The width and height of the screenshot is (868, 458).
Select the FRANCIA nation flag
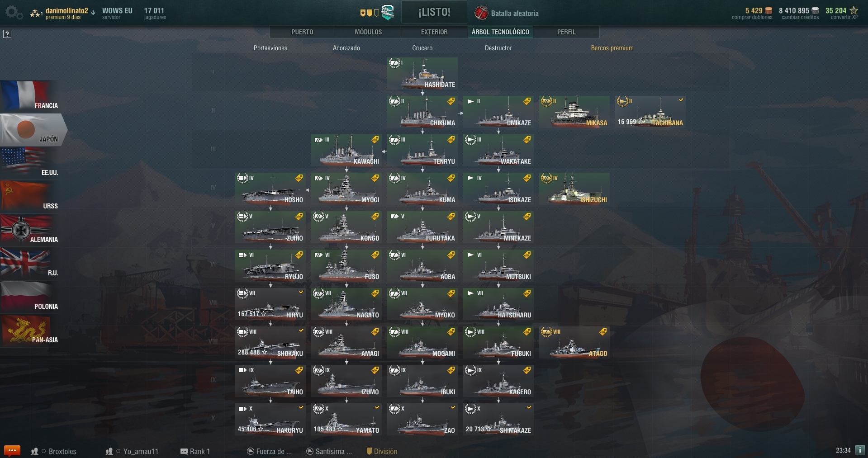point(30,96)
